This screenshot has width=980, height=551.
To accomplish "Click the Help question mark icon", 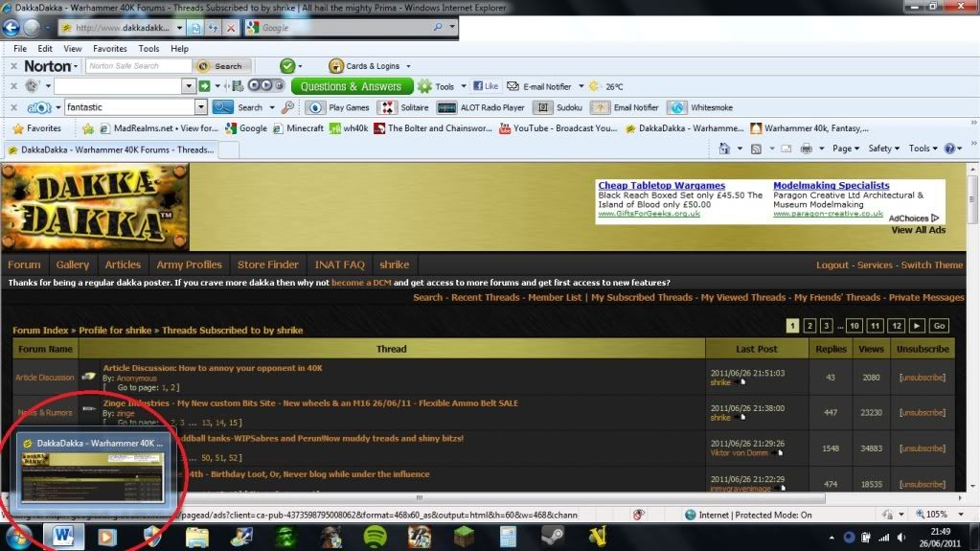I will click(950, 149).
